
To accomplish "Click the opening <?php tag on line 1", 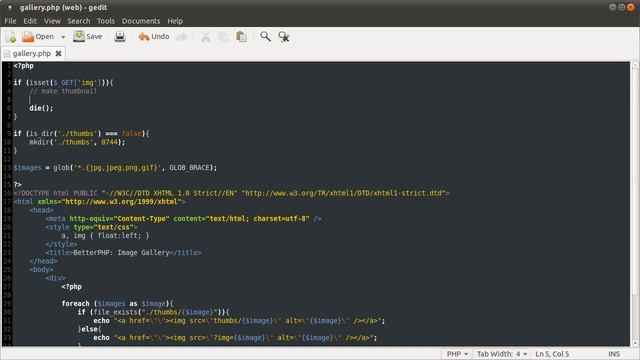I will point(23,66).
